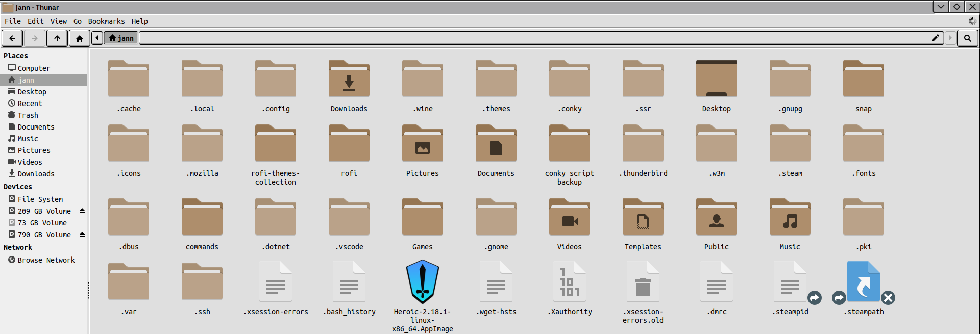Eject the 209 GB Volume
The width and height of the screenshot is (980, 334).
(x=82, y=211)
